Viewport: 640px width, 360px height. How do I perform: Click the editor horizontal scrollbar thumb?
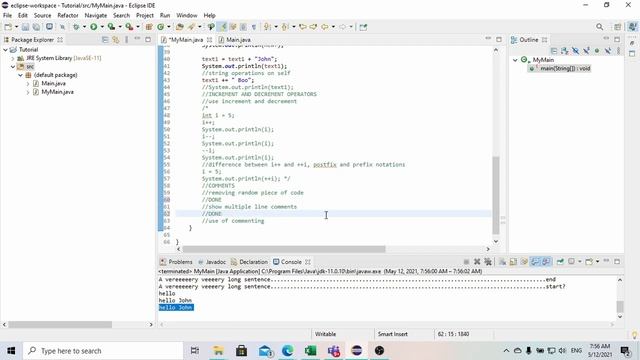(284, 249)
